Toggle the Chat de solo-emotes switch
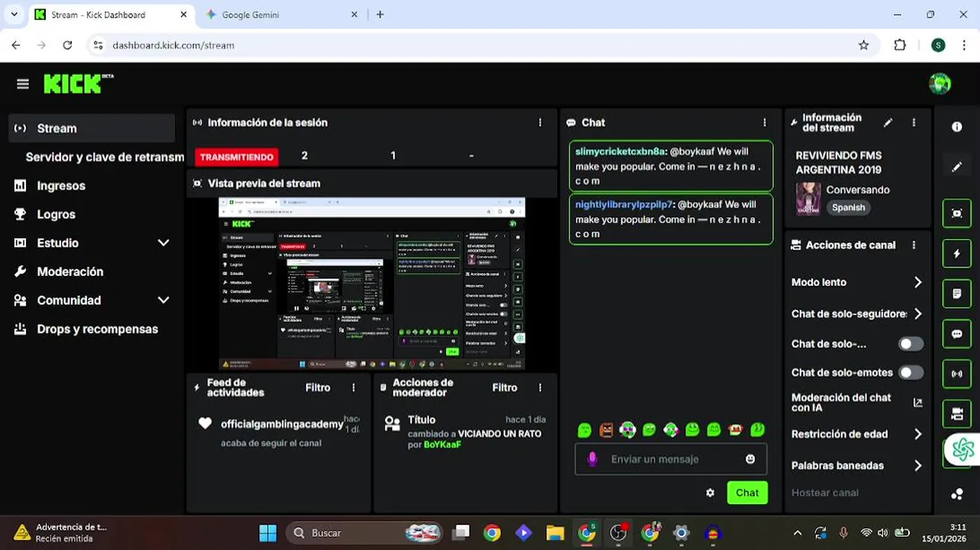Screen dimensions: 980x550 coord(911,373)
